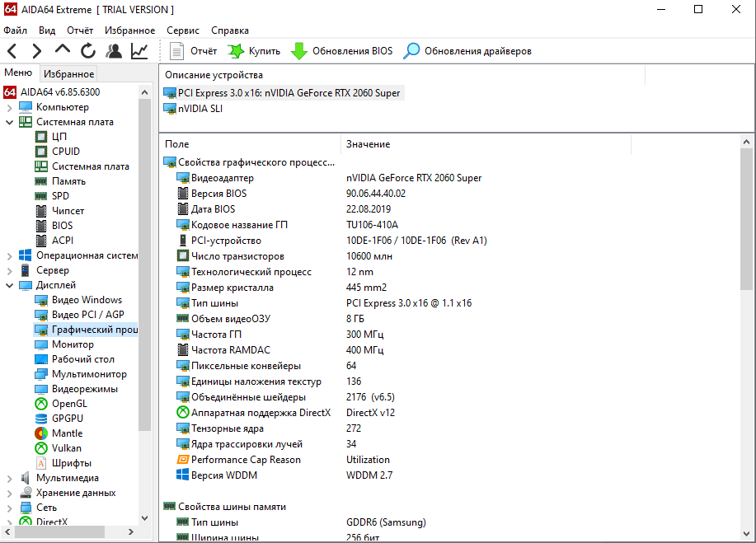
Task: Expand the Компьютер tree node
Action: click(10, 107)
